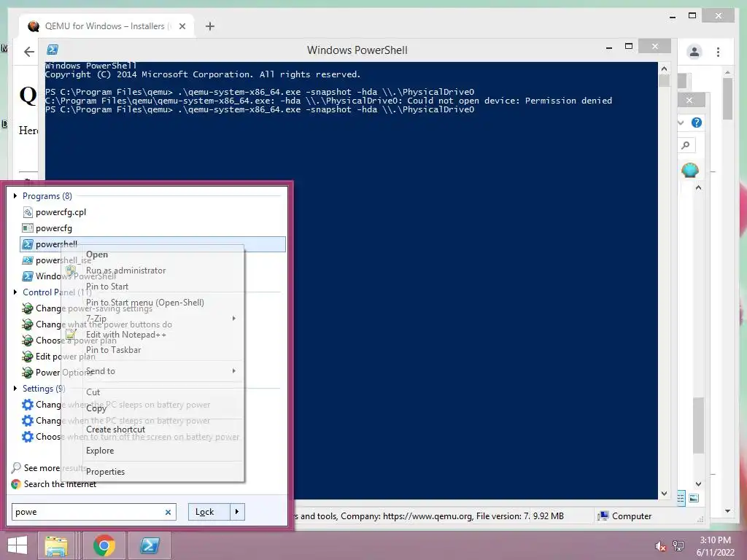Viewport: 747px width, 560px height.
Task: Click the Choose a power plan icon
Action: tap(28, 341)
